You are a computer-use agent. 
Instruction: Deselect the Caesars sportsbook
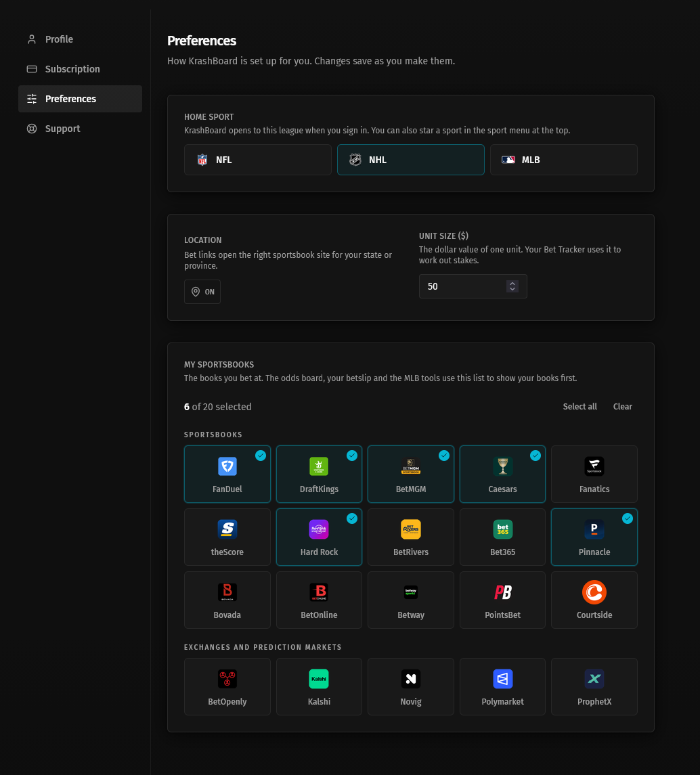502,474
